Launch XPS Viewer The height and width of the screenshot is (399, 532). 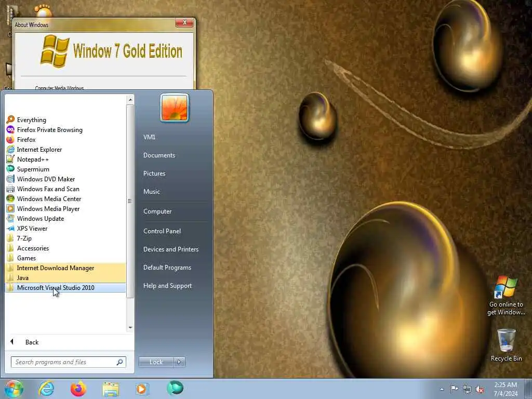point(65,228)
